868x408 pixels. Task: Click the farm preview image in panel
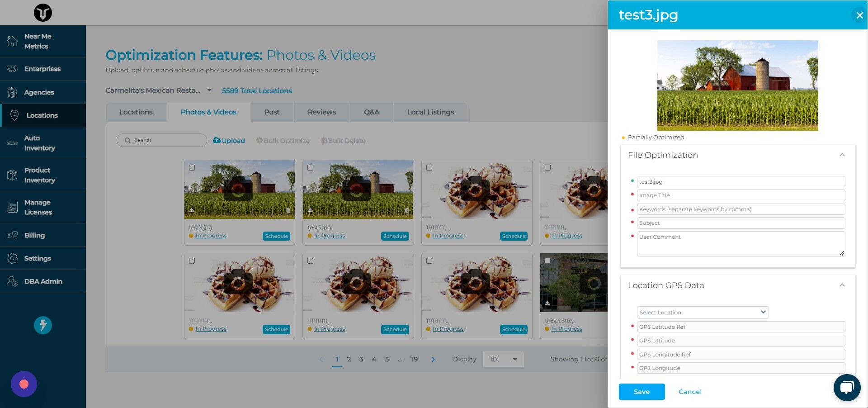737,85
